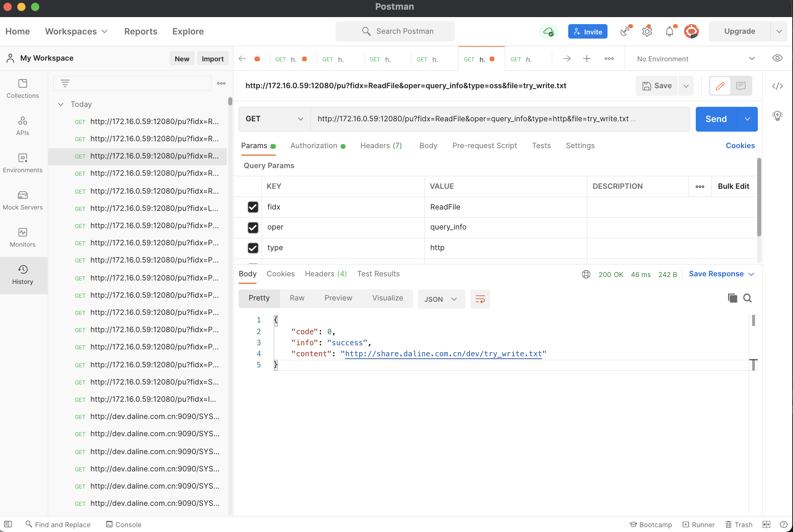This screenshot has height=532, width=793.
Task: Toggle the sidebar visibility icon
Action: [8, 524]
